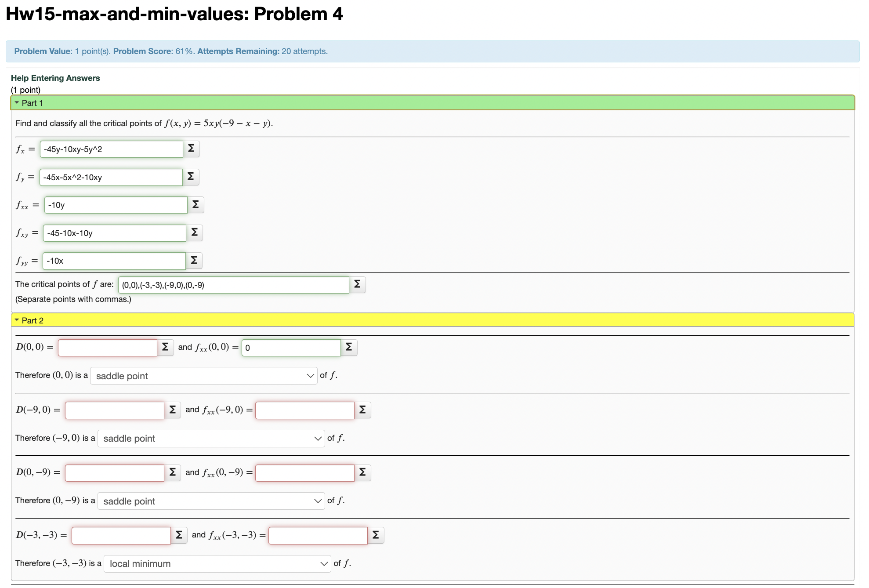Open equation editor for the fxy answer
Viewport: 869px width, 588px height.
click(x=195, y=232)
